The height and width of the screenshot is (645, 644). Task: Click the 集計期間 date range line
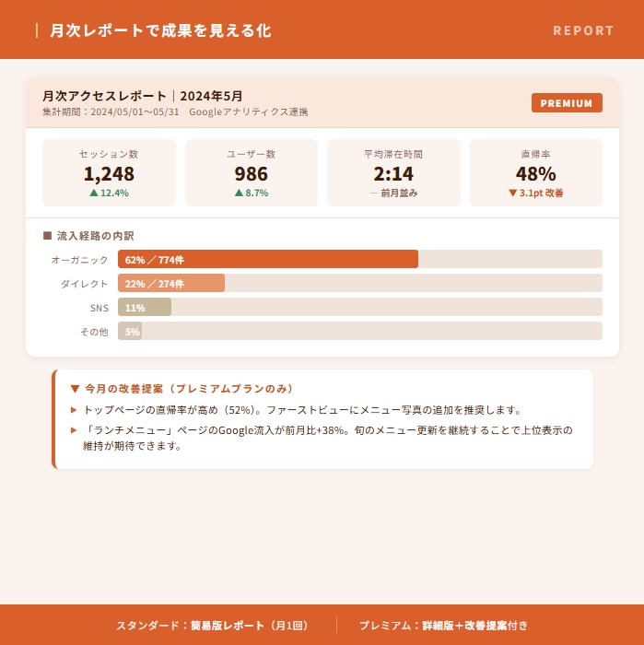[175, 111]
